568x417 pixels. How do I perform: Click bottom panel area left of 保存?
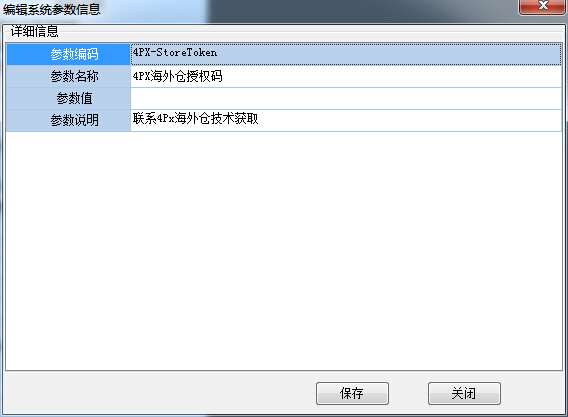pyautogui.click(x=159, y=393)
